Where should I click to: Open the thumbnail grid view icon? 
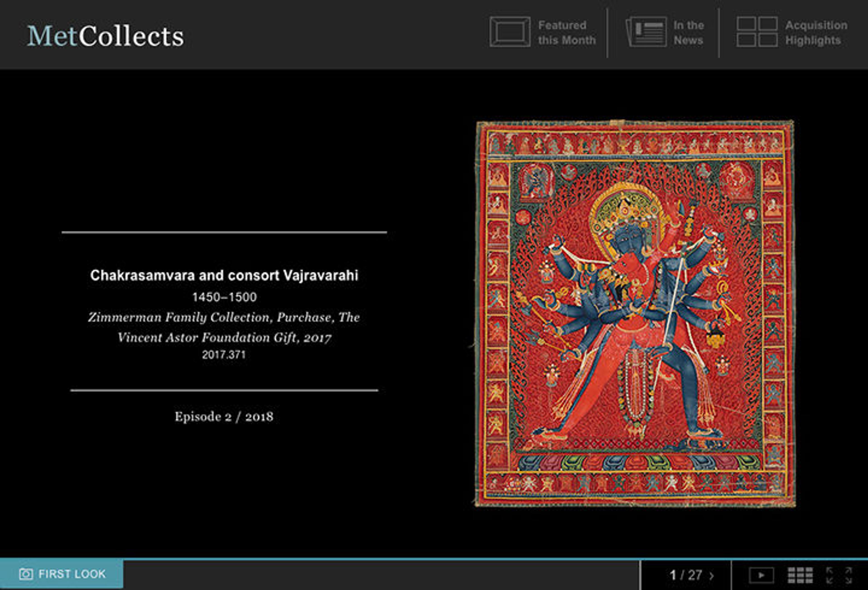point(800,575)
